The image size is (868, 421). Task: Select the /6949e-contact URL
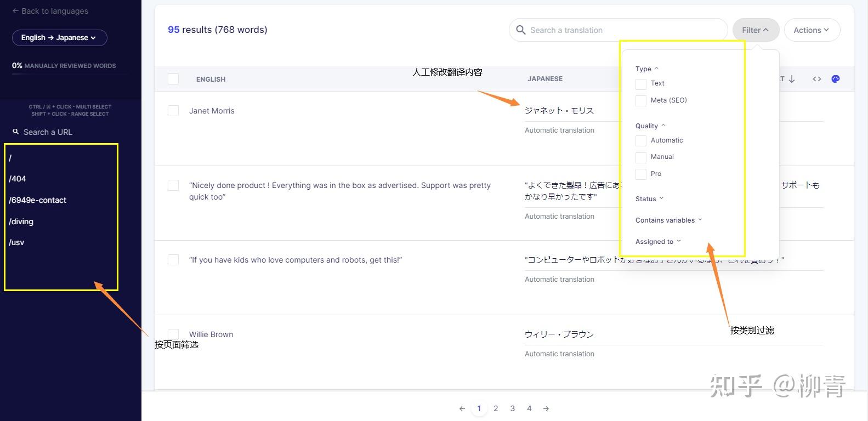click(37, 200)
